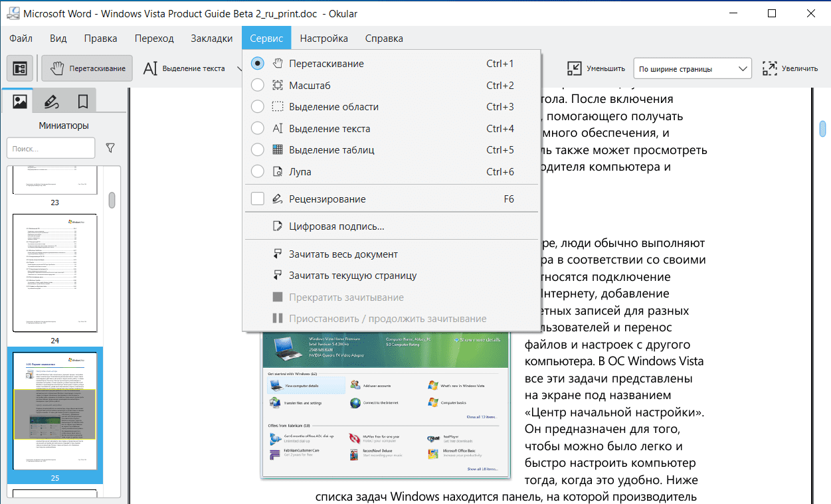Open the Настройка menu

pos(324,39)
